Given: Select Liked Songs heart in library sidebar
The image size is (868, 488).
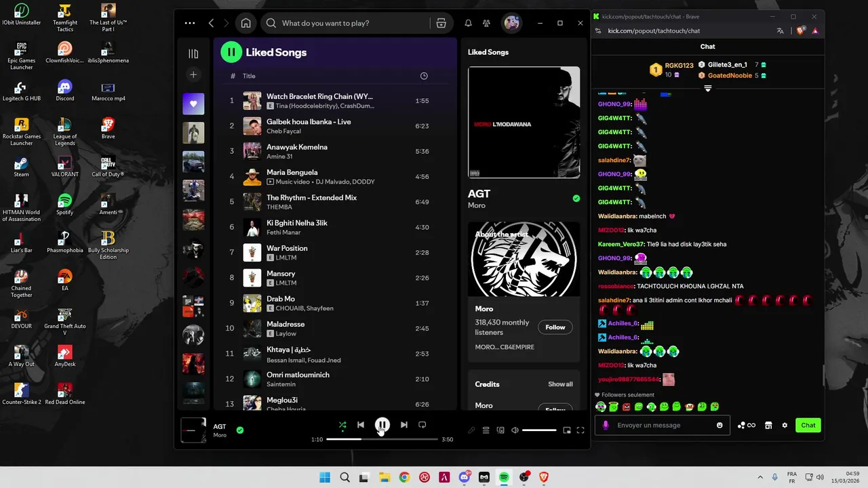Looking at the screenshot, I should 193,104.
